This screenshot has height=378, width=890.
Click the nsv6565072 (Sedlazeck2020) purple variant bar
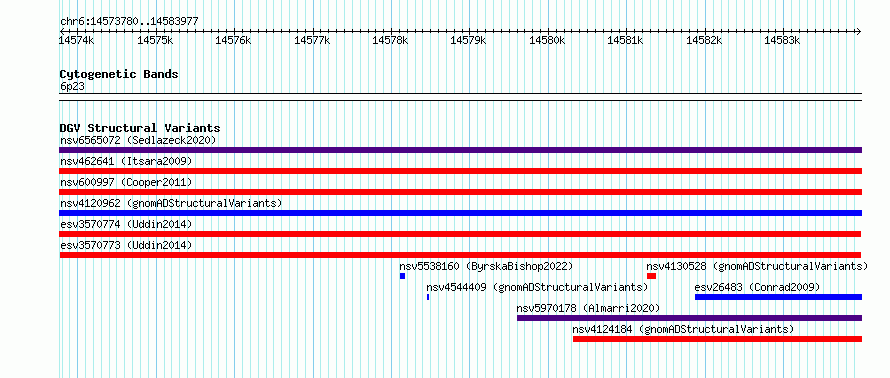460,150
